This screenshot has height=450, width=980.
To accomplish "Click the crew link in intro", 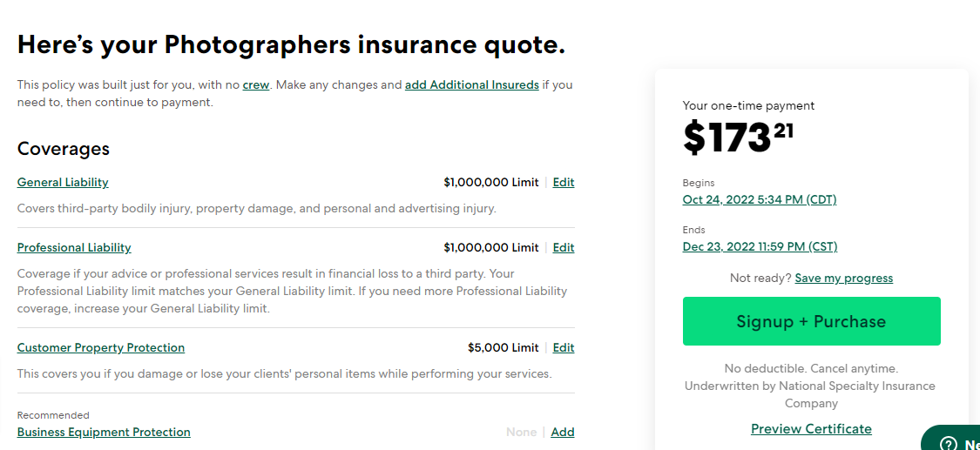I will [x=255, y=85].
